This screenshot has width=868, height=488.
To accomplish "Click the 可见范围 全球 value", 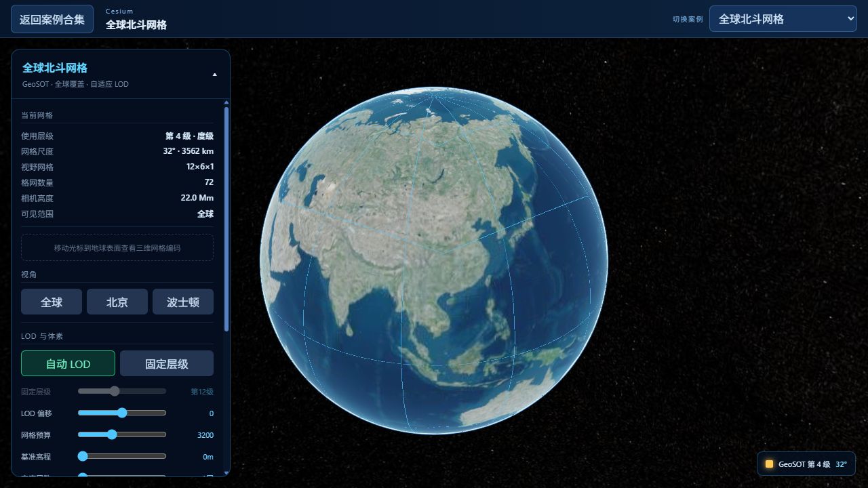I will coord(205,213).
